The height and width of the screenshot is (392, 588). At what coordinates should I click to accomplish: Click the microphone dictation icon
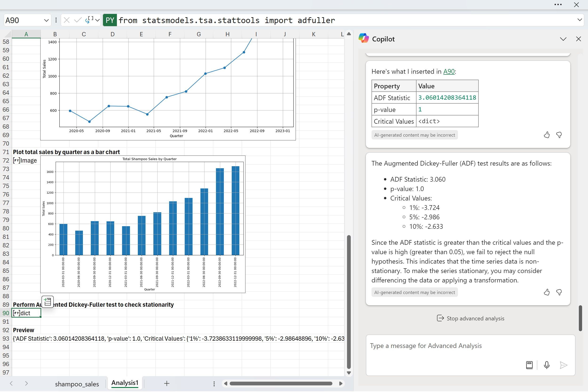tap(547, 365)
